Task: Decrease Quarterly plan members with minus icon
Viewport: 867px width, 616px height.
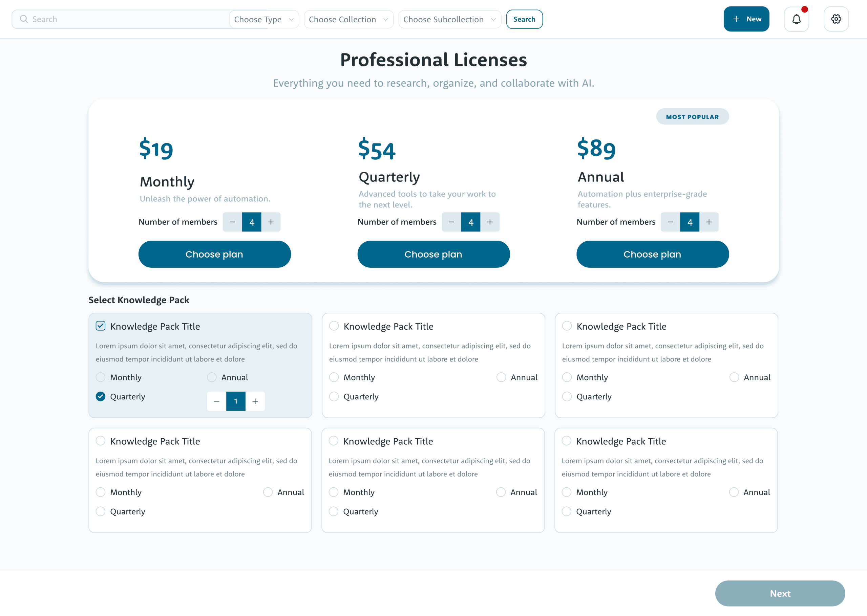Action: click(x=451, y=222)
